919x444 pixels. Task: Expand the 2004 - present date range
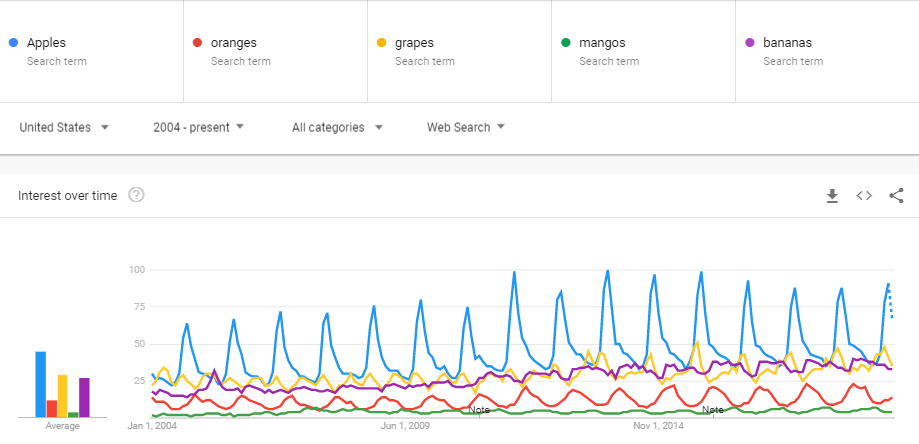pos(199,128)
